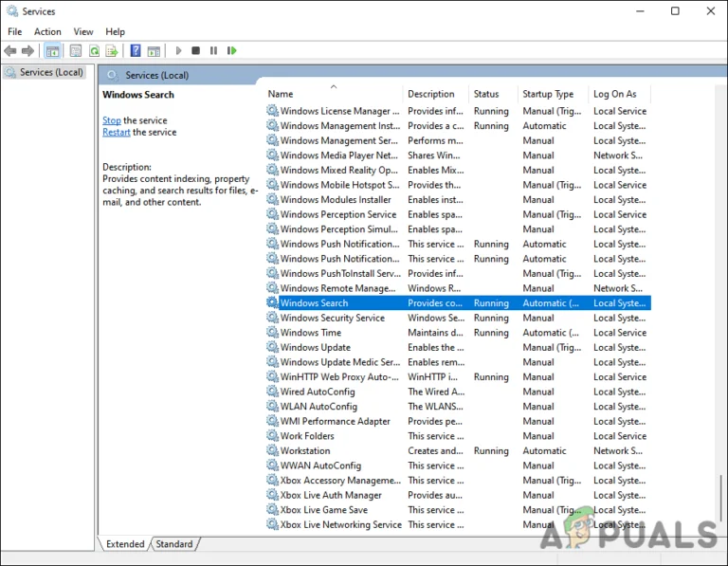728x566 pixels.
Task: Select the Windows Mobile Hotspot S... service
Action: (458, 185)
